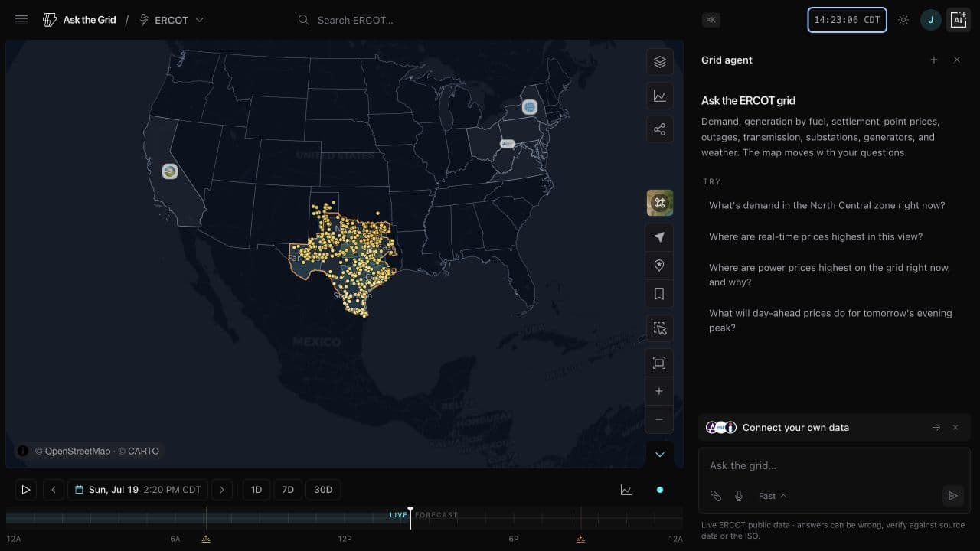Screen dimensions: 980x551
Task: Switch to satellite basemap thumbnail
Action: pos(660,203)
